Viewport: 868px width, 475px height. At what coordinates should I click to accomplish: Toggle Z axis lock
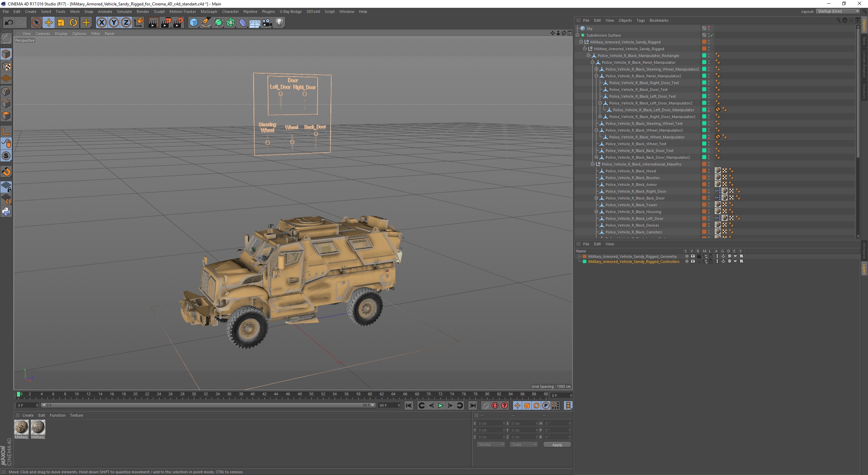(x=126, y=23)
